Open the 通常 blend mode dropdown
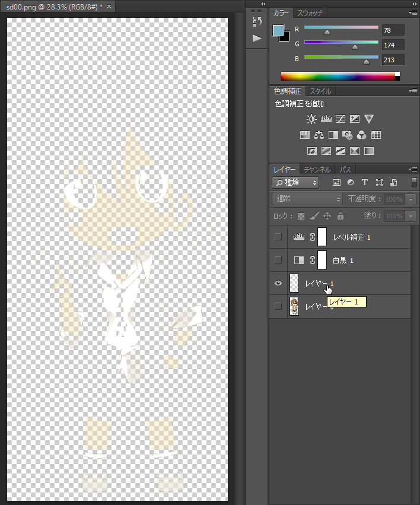 [x=307, y=199]
